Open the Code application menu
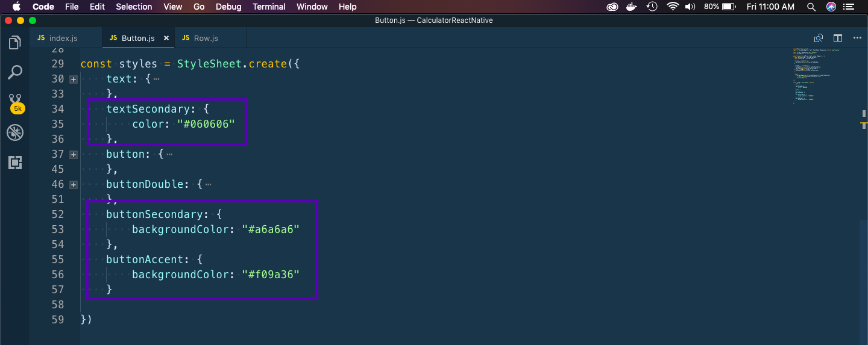 [43, 7]
